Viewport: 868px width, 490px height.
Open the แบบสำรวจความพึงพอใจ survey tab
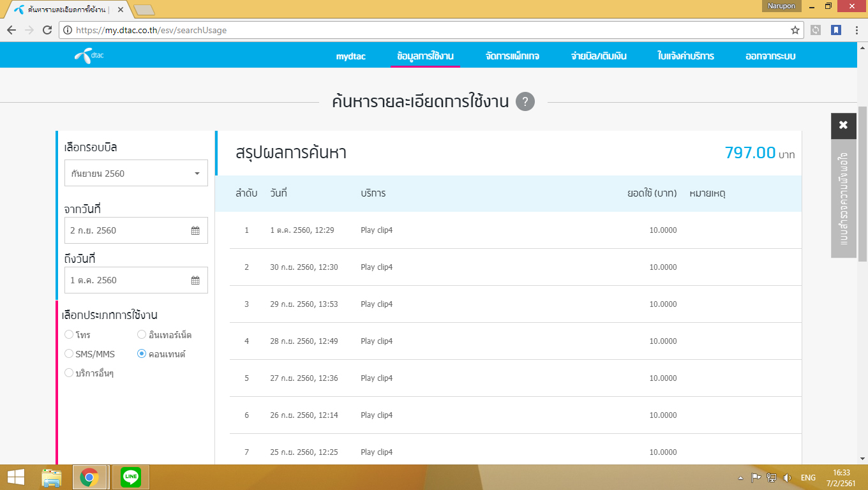[843, 198]
